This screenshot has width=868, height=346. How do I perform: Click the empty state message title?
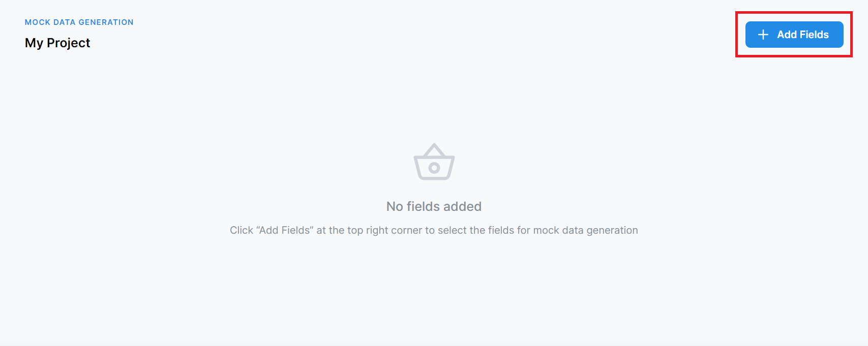coord(434,206)
